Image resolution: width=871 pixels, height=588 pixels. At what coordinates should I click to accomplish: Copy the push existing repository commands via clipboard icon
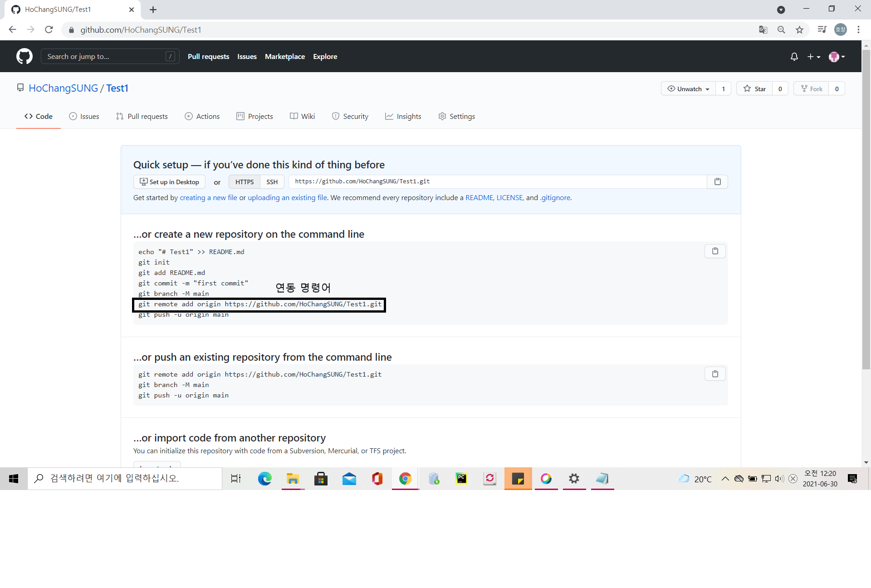point(715,373)
